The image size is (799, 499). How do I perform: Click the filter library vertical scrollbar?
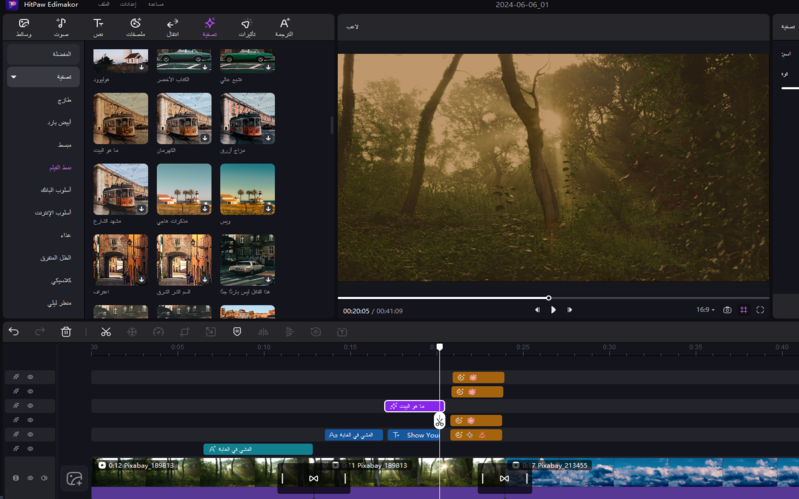pyautogui.click(x=332, y=125)
